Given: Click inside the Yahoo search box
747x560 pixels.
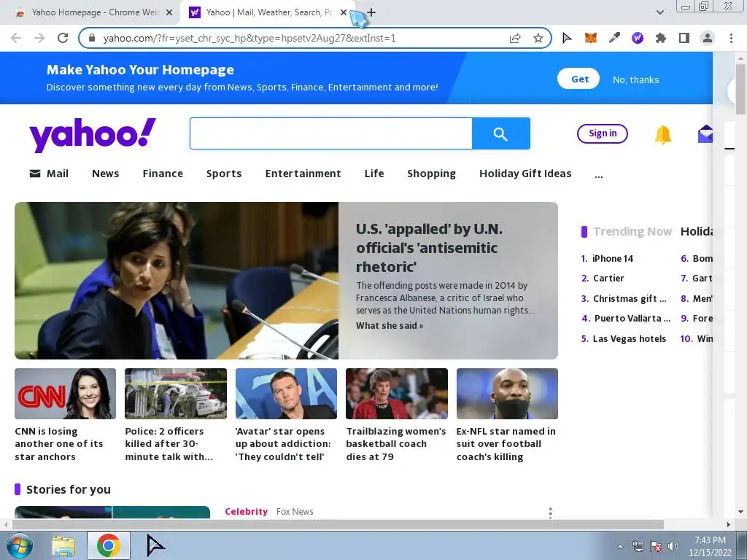Looking at the screenshot, I should [331, 133].
